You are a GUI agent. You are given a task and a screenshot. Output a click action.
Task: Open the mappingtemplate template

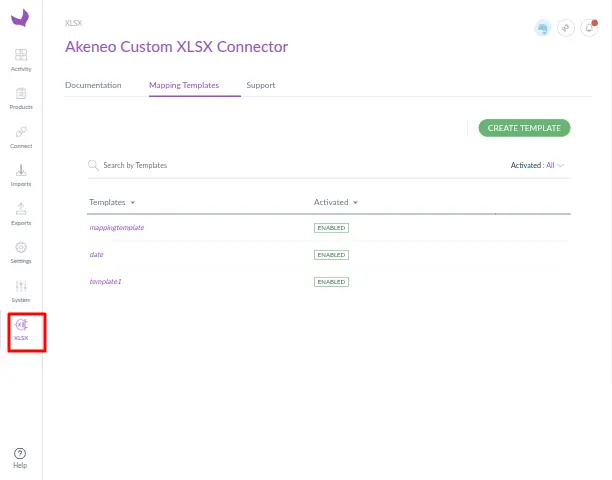[x=117, y=228]
